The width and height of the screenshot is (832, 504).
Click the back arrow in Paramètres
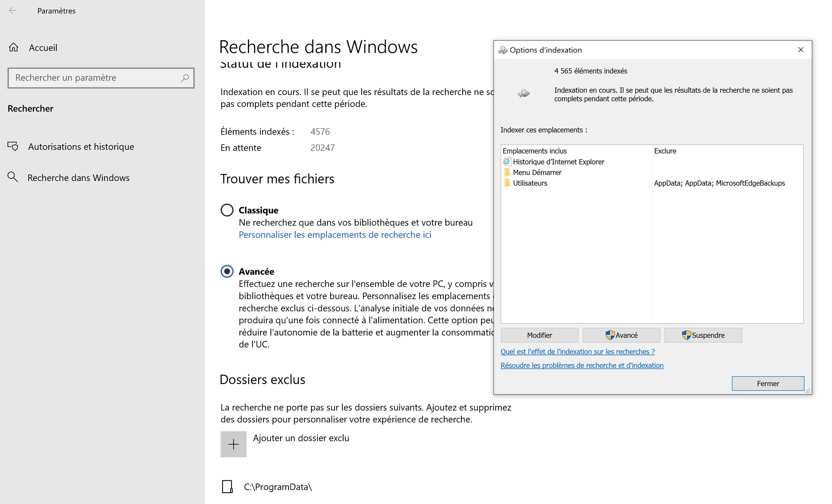point(13,11)
